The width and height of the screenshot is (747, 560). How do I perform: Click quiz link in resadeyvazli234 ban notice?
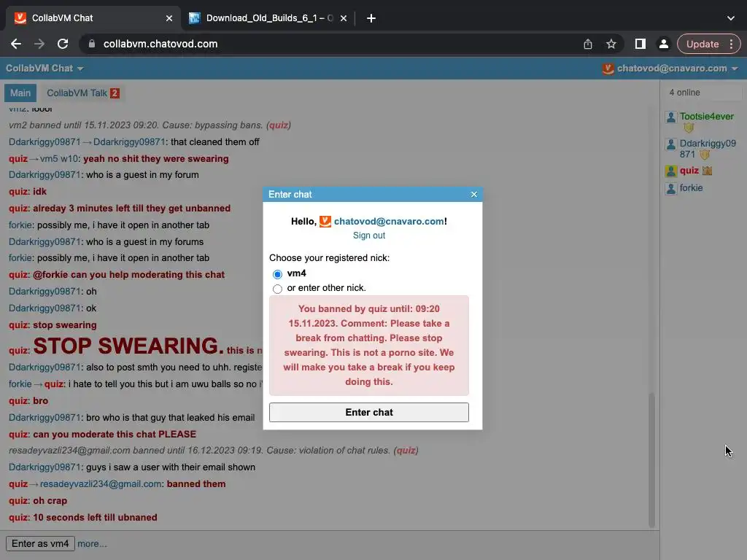[x=406, y=451]
